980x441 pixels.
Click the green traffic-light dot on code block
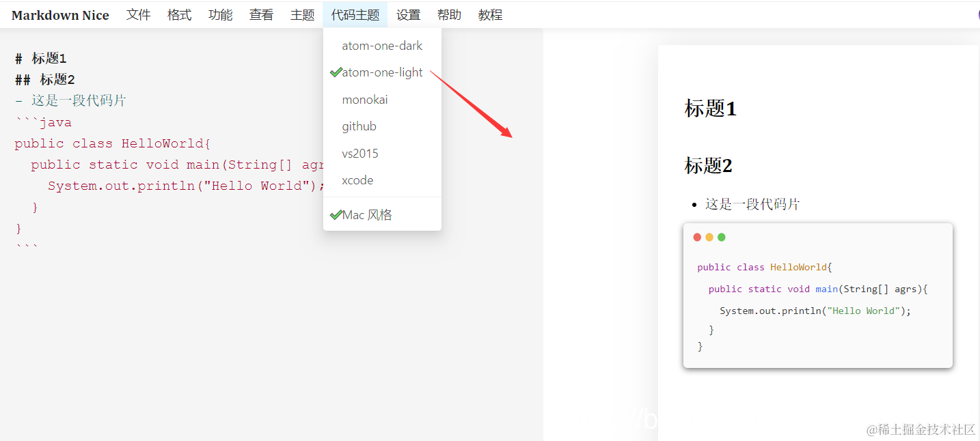click(722, 237)
